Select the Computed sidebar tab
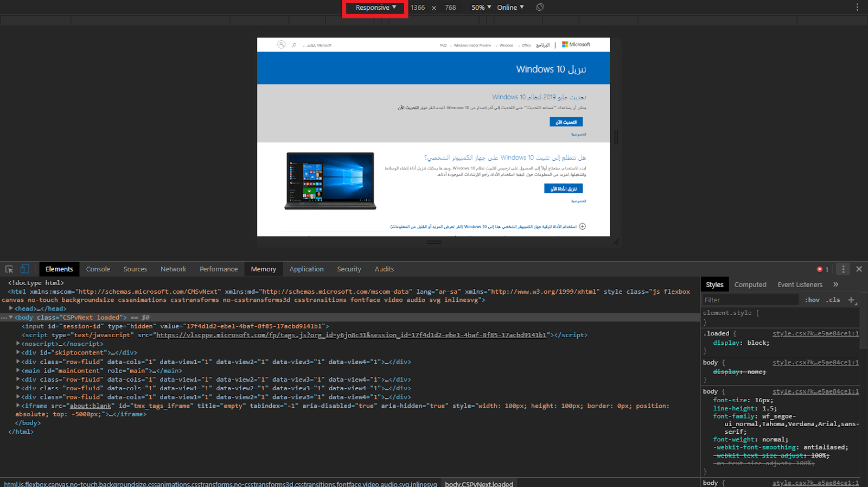This screenshot has width=868, height=487. coord(750,284)
